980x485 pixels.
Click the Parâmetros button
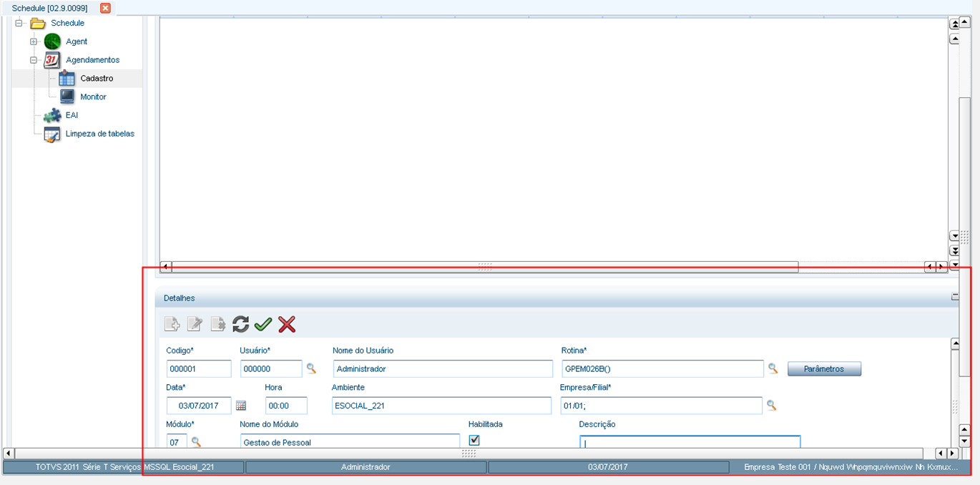click(824, 368)
